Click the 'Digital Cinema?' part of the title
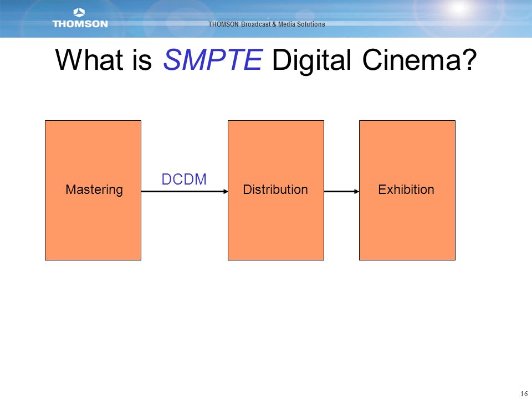 click(x=375, y=60)
